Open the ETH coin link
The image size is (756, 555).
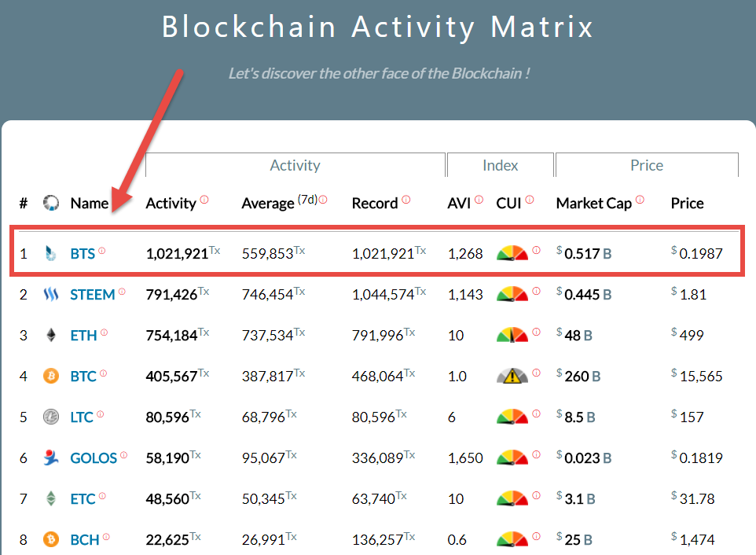(x=83, y=335)
